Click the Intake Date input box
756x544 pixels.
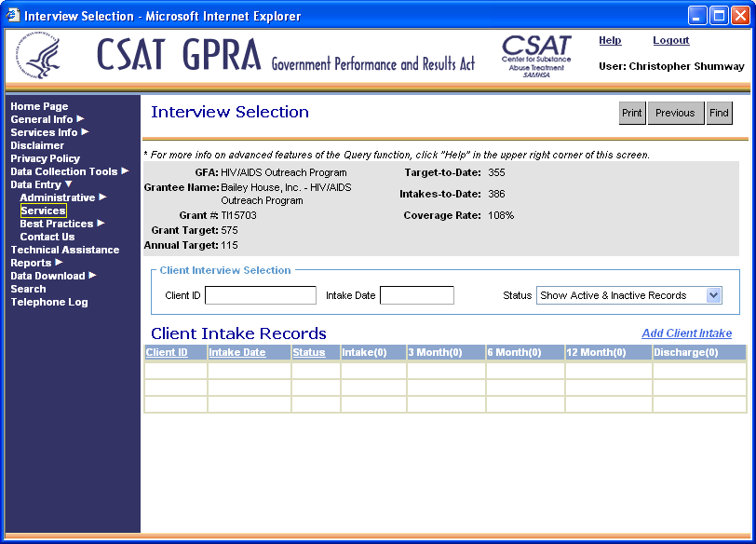click(x=416, y=295)
